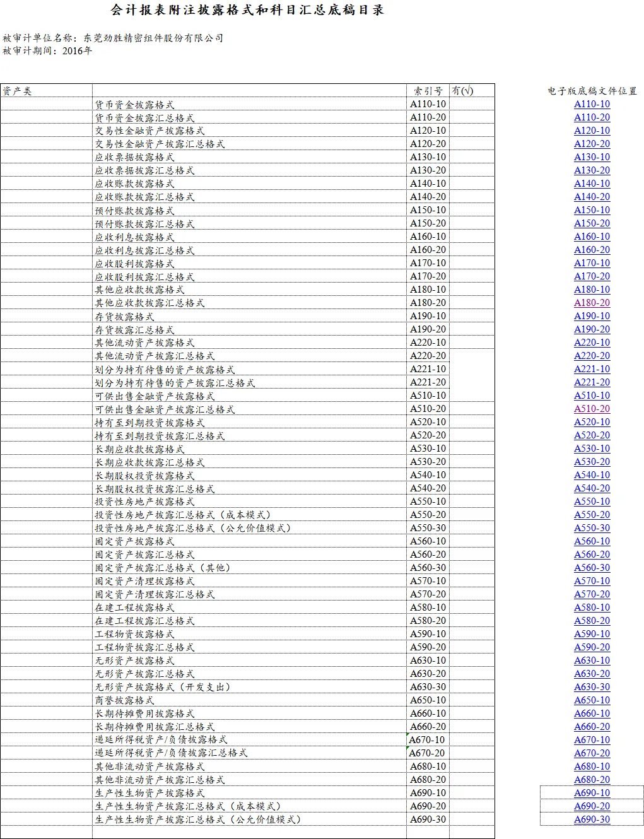Click the title 会计报表附注披露格式和科目汇总底稿目录
This screenshot has width=644, height=839.
(x=247, y=10)
